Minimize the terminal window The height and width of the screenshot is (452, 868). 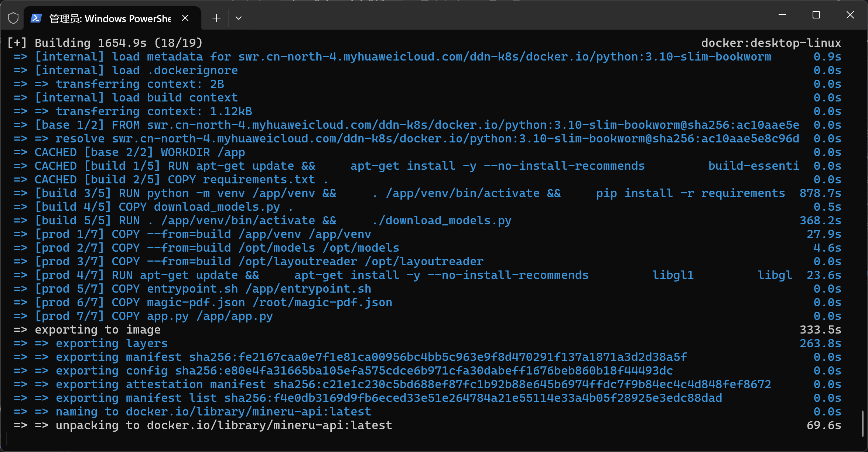click(782, 15)
